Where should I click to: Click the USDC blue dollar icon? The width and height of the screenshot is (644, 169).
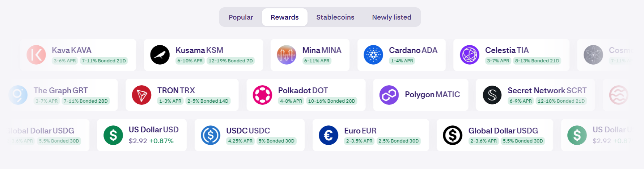211,135
